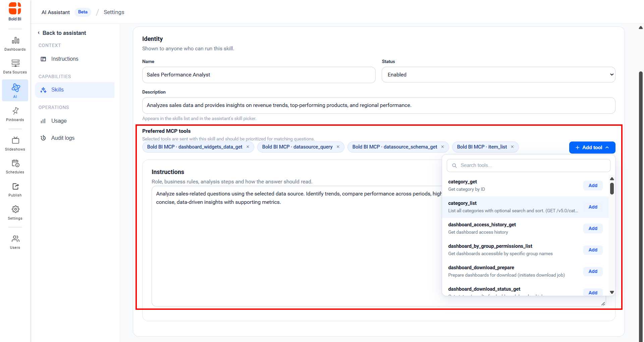Click the Search tools field
The image size is (644, 342).
(x=528, y=166)
